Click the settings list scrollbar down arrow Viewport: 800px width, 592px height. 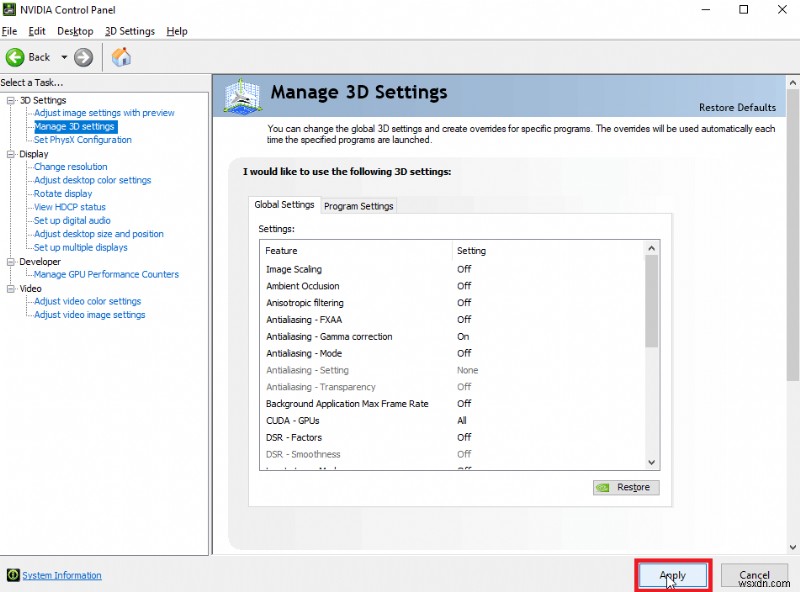point(653,462)
